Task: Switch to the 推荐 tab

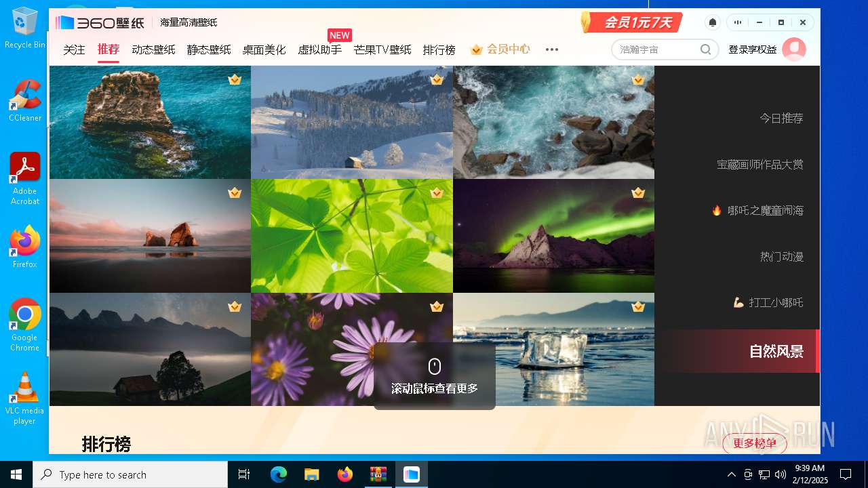Action: 108,49
